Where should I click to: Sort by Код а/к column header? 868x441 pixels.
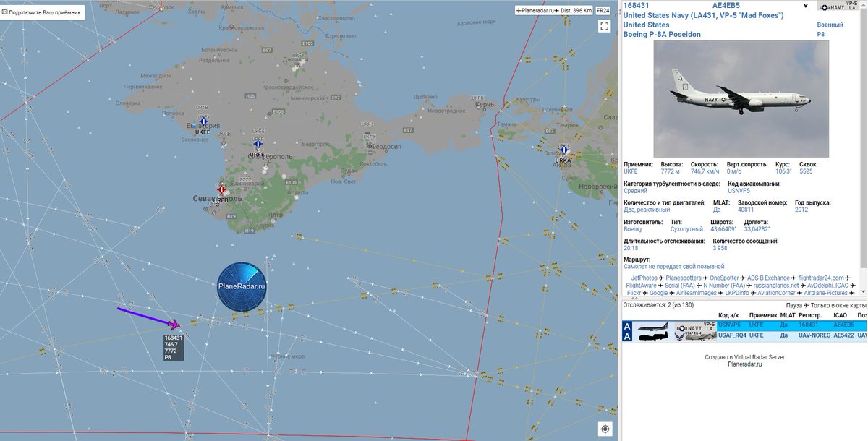pos(728,315)
